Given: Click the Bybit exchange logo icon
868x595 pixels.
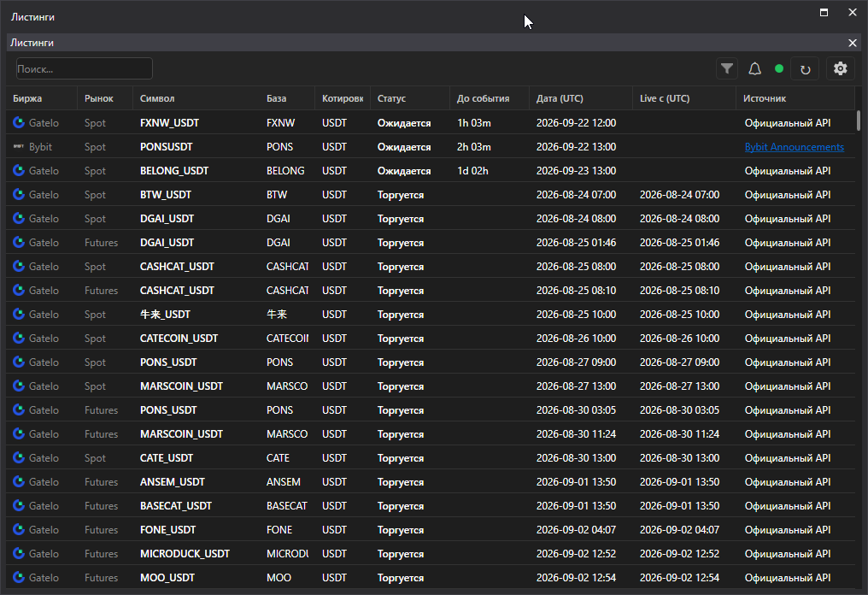Looking at the screenshot, I should coord(18,147).
